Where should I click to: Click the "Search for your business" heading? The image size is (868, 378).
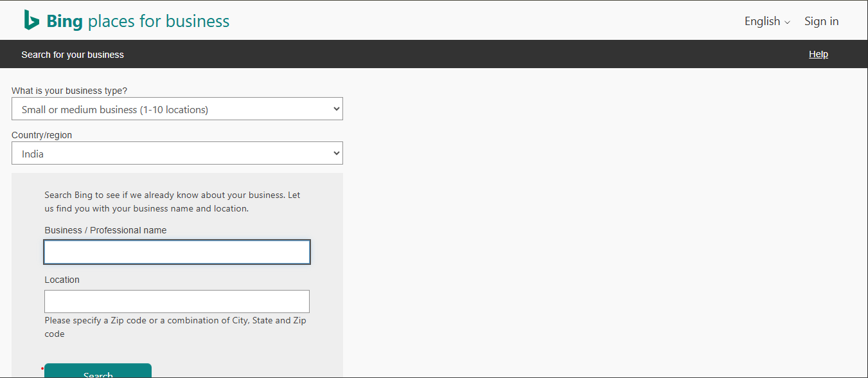[x=73, y=55]
